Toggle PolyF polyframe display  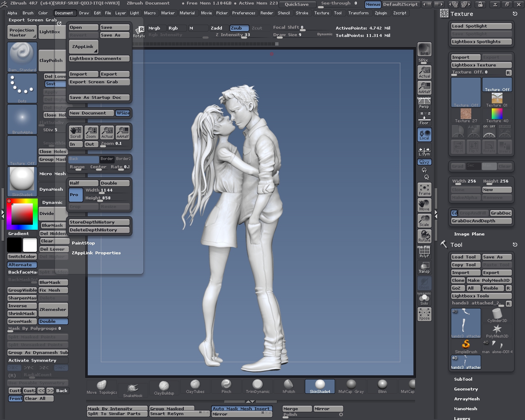tap(424, 252)
